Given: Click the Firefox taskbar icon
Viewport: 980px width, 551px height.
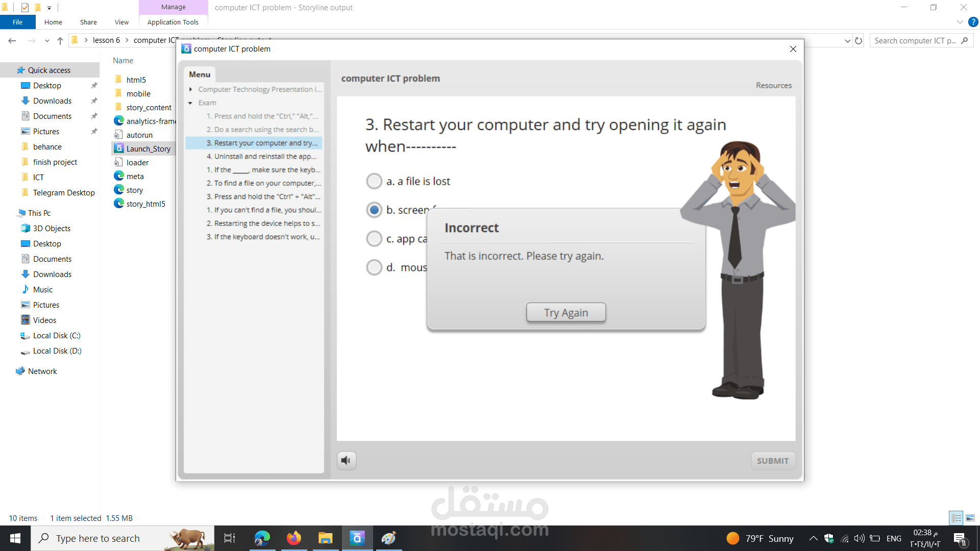Looking at the screenshot, I should [293, 538].
